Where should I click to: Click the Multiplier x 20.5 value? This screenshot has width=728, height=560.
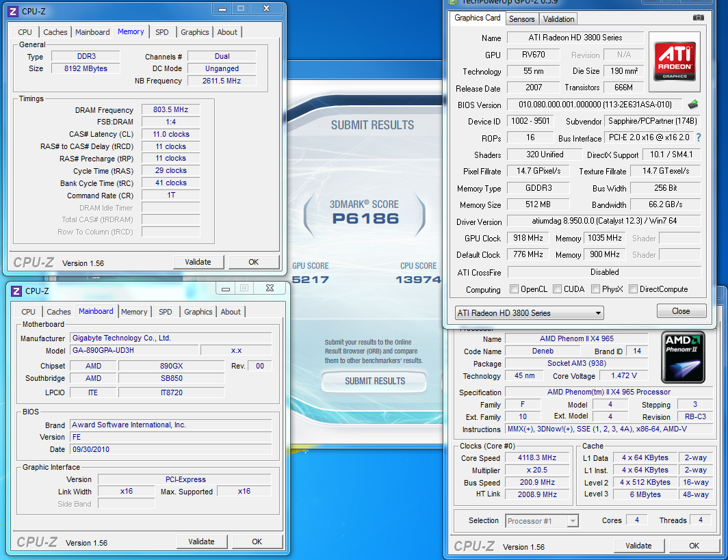click(537, 470)
